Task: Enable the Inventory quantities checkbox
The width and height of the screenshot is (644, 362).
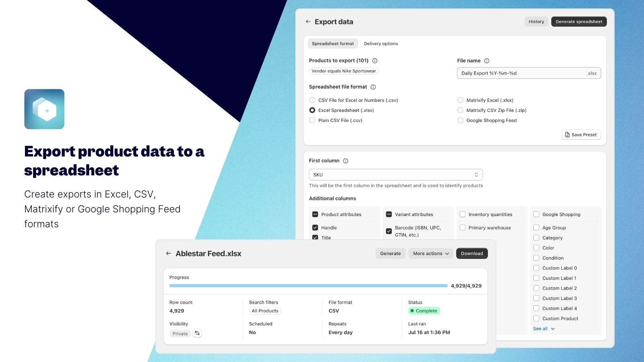Action: coord(463,214)
